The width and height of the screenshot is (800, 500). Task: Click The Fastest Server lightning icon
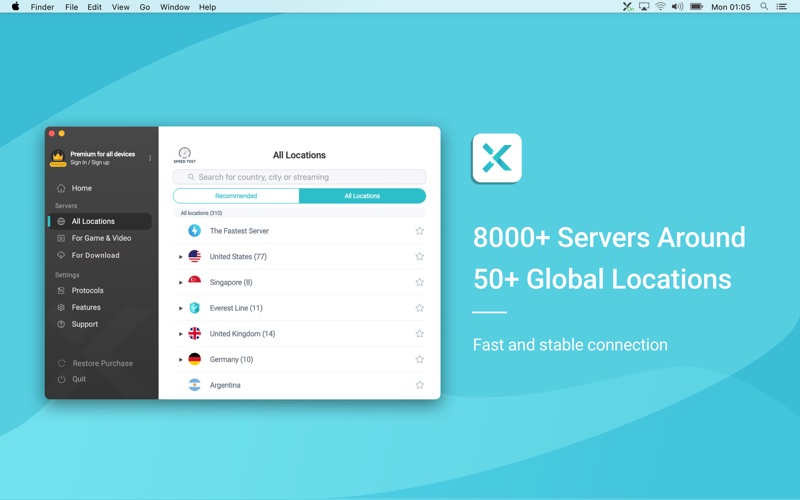coord(194,231)
